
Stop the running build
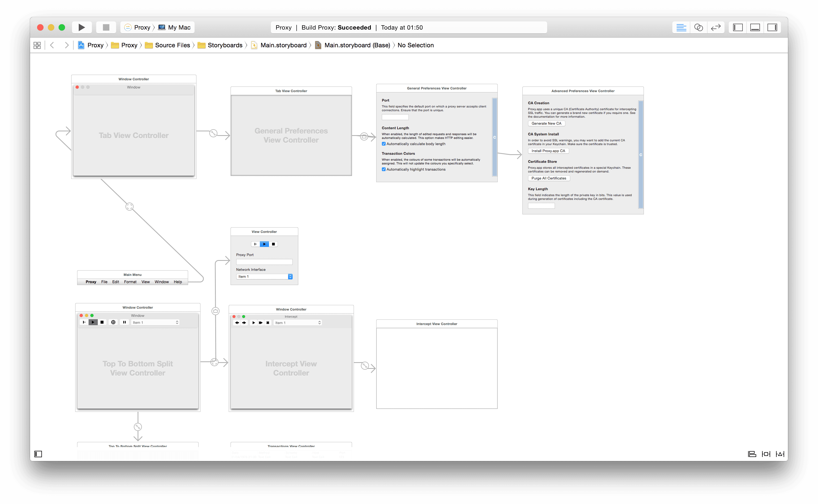[x=106, y=27]
